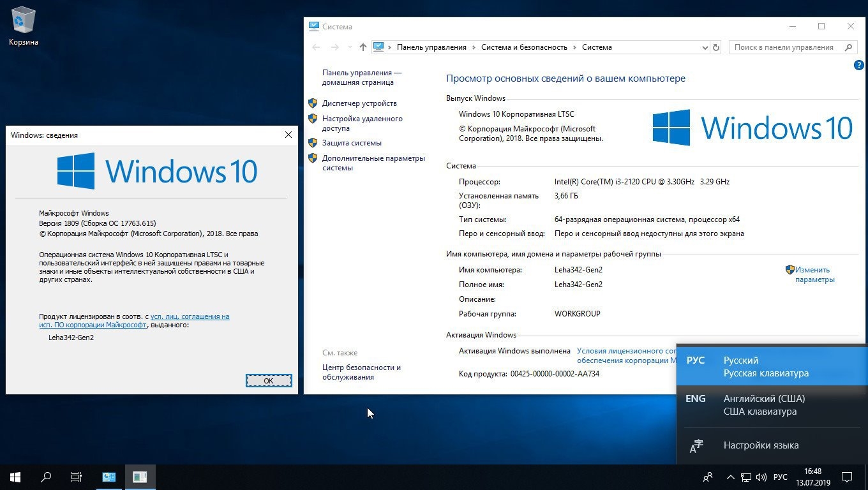
Task: Select the computer icon in the address bar
Action: click(379, 47)
